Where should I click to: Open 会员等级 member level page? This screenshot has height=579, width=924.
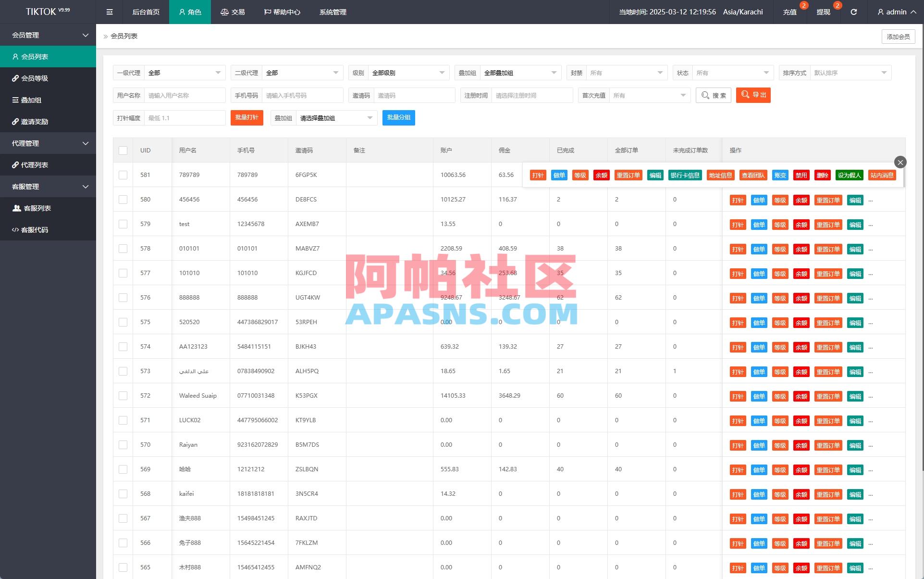coord(34,78)
